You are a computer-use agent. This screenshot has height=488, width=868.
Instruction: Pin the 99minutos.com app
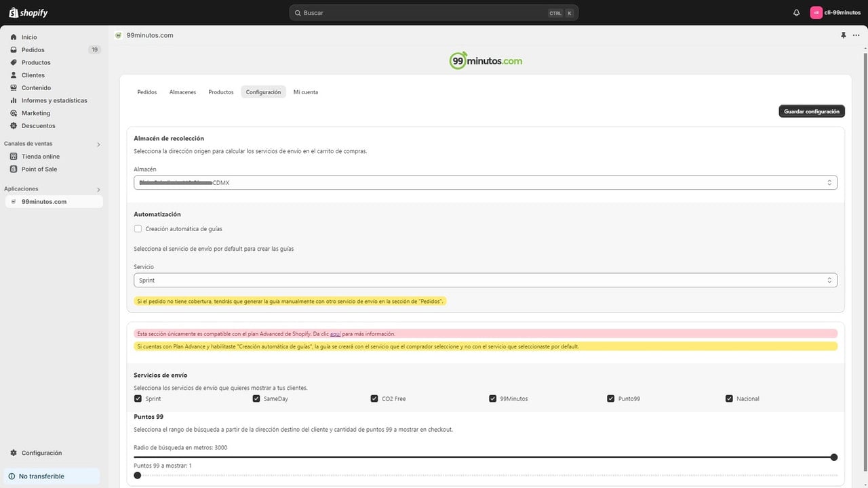coord(844,35)
